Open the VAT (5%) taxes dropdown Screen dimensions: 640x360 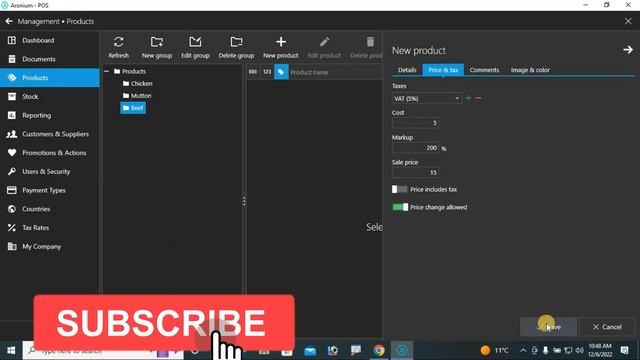427,98
